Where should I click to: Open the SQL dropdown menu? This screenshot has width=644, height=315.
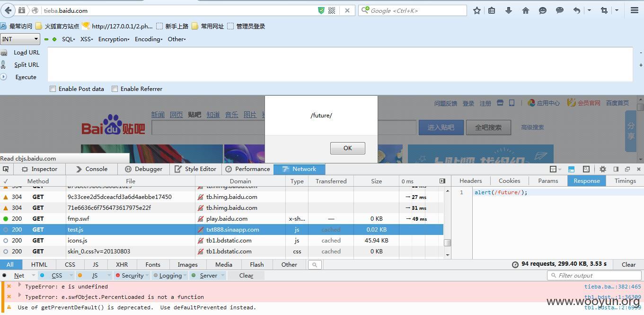click(x=69, y=39)
